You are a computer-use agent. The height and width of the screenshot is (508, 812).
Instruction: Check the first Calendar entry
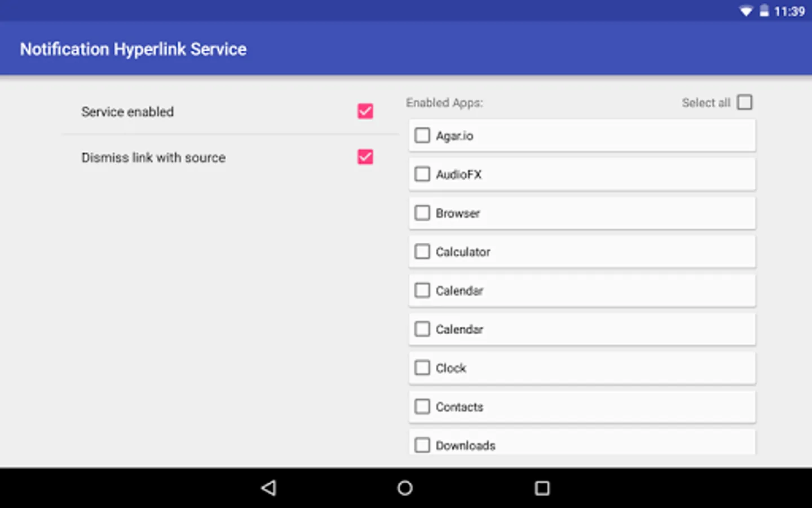[422, 290]
